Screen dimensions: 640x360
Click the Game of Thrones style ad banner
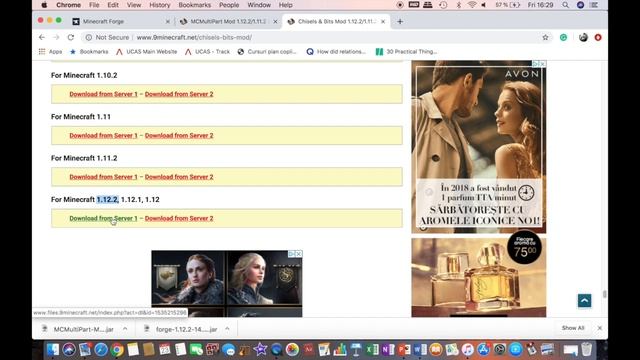click(x=227, y=284)
